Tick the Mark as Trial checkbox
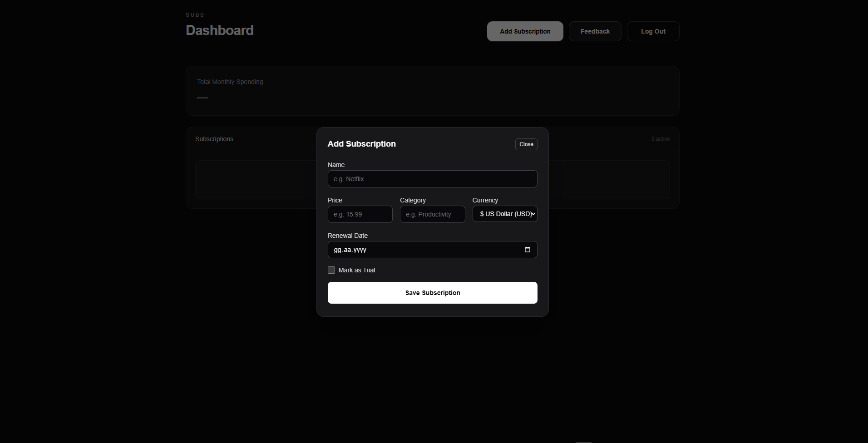This screenshot has height=443, width=868. pyautogui.click(x=331, y=270)
